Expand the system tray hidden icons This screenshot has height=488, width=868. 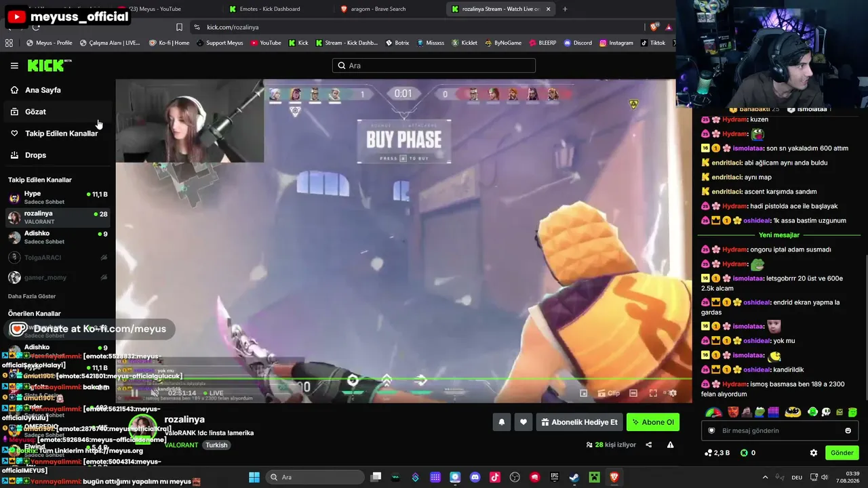(766, 477)
